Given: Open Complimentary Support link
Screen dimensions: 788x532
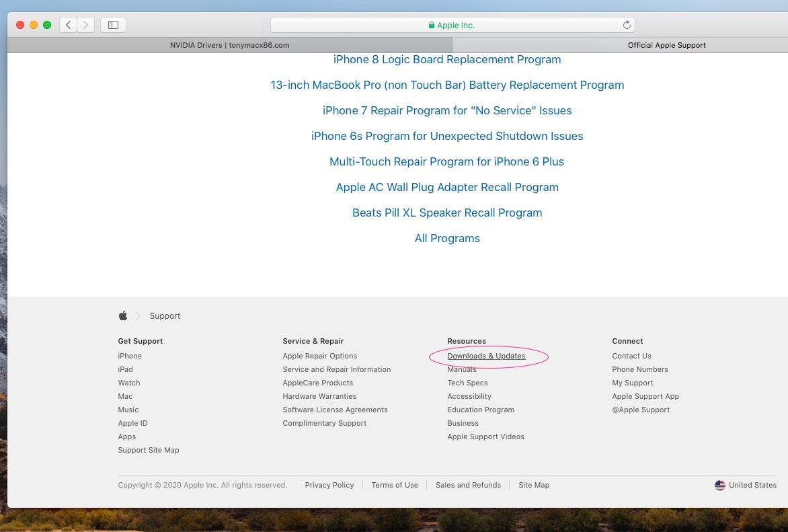Looking at the screenshot, I should click(x=324, y=424).
